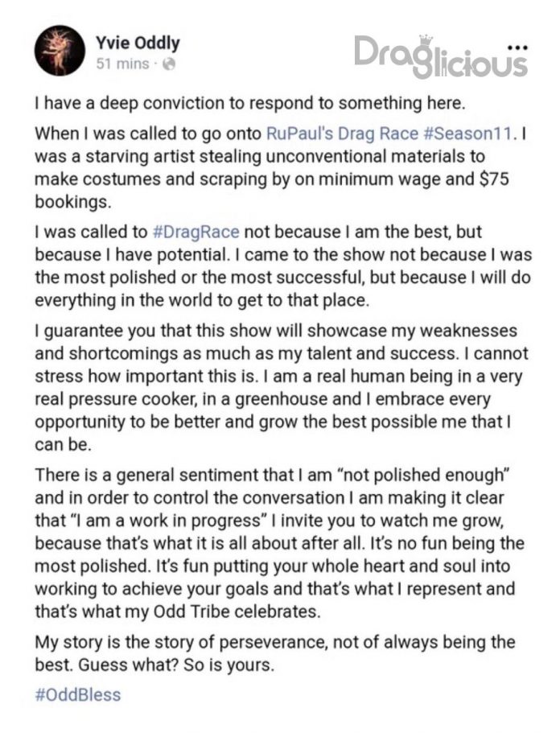560x733 pixels.
Task: Click the paragraph starting 'I guarantee you'
Action: point(282,388)
